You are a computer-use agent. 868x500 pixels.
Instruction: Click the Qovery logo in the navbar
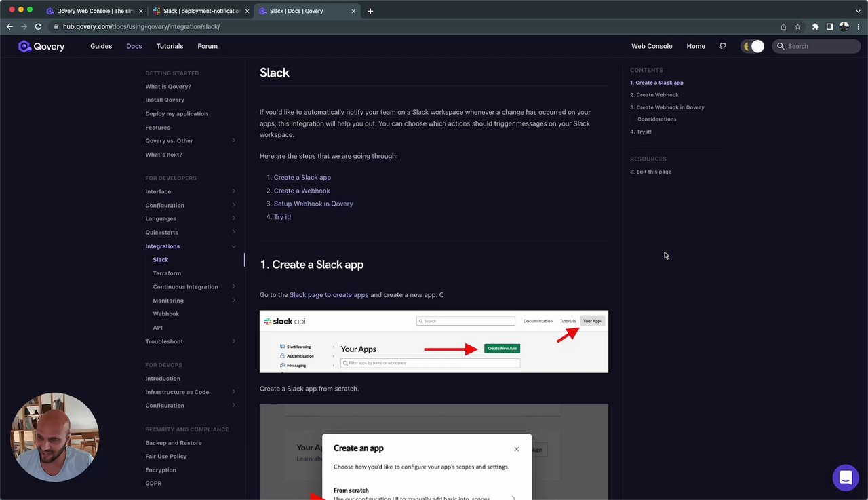pyautogui.click(x=41, y=46)
